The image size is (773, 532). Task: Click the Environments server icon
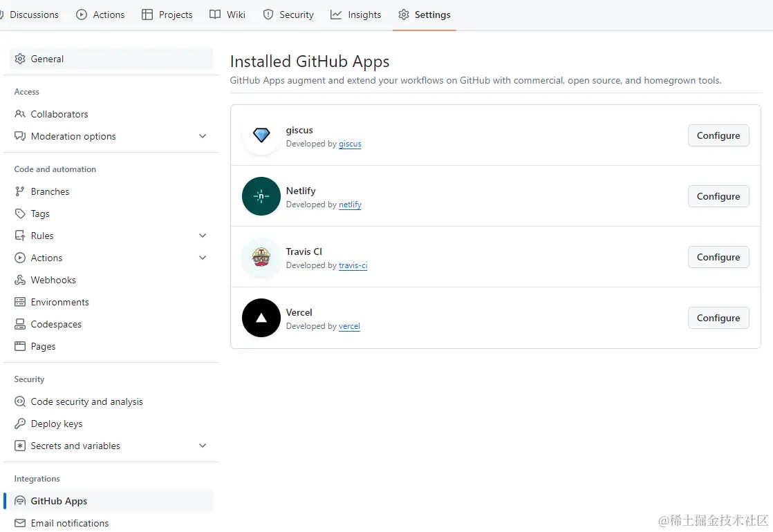20,302
